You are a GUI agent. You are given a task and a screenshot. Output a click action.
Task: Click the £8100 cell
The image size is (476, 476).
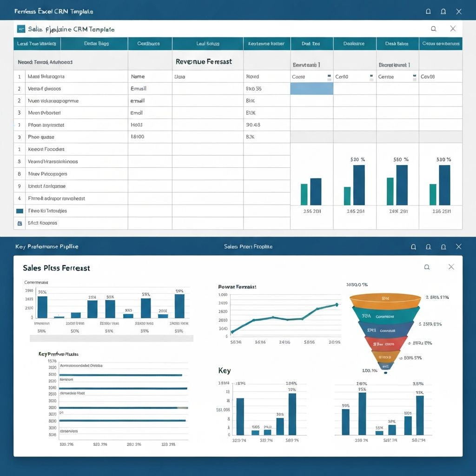click(x=150, y=137)
